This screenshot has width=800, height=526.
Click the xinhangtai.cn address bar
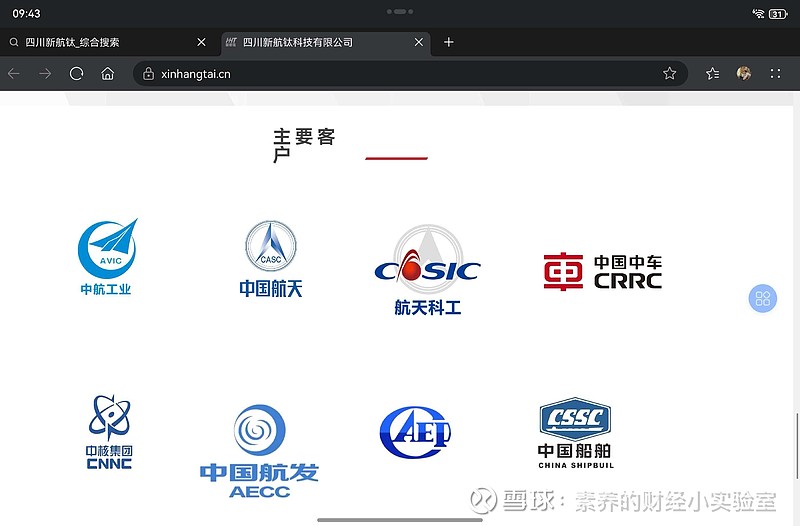[x=410, y=73]
